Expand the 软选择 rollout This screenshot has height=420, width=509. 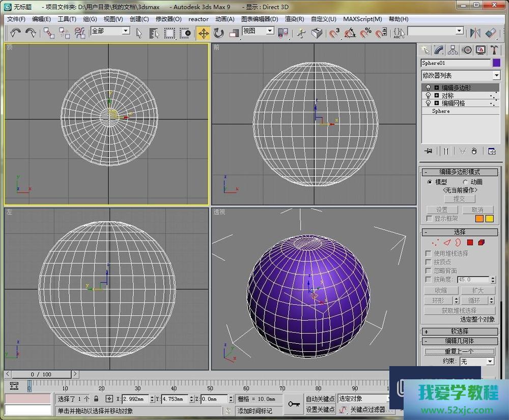(x=460, y=332)
